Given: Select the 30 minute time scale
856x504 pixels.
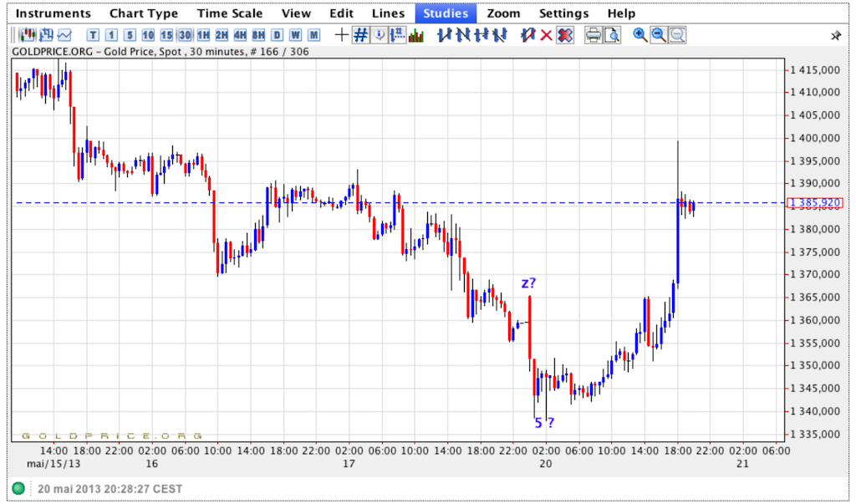Looking at the screenshot, I should pyautogui.click(x=185, y=35).
